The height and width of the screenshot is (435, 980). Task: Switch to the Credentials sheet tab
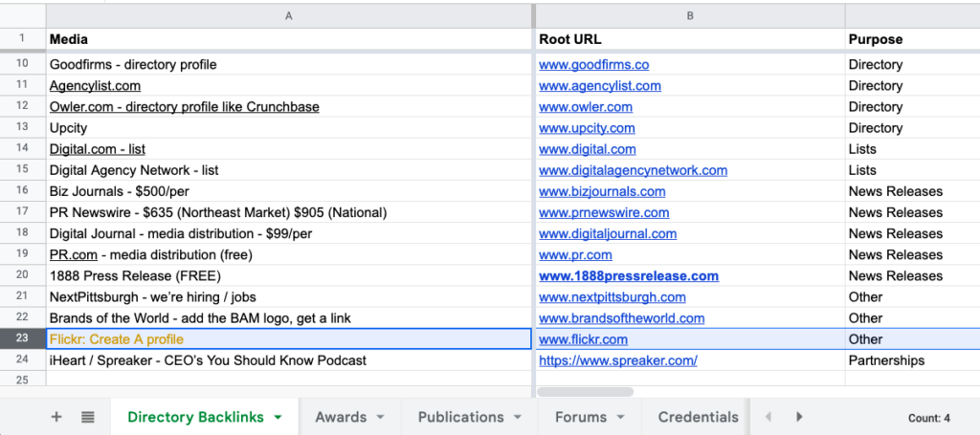[x=698, y=417]
